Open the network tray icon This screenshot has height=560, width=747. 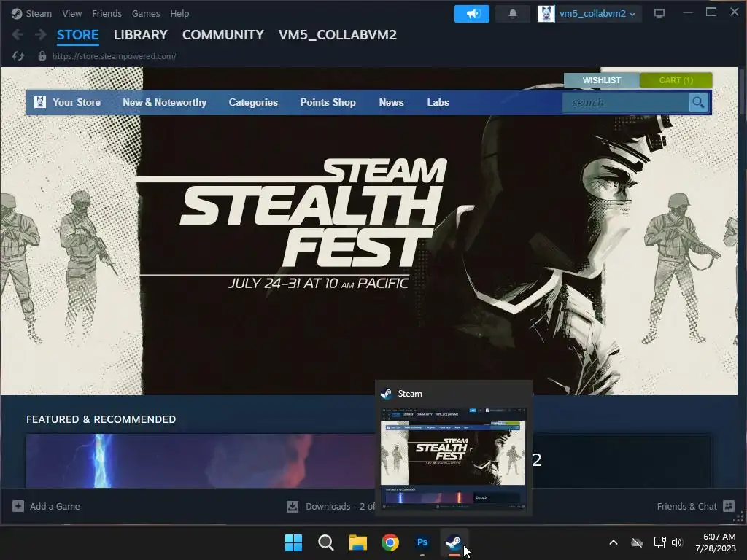[659, 542]
